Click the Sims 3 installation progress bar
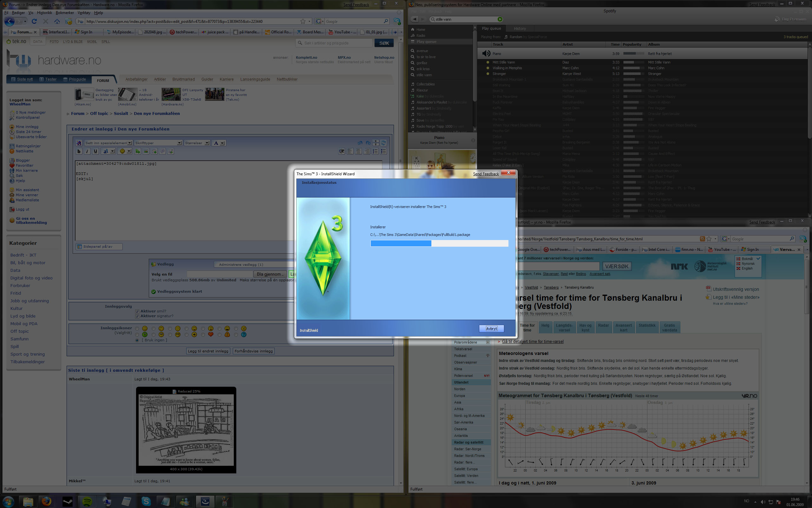Image resolution: width=812 pixels, height=508 pixels. point(439,243)
